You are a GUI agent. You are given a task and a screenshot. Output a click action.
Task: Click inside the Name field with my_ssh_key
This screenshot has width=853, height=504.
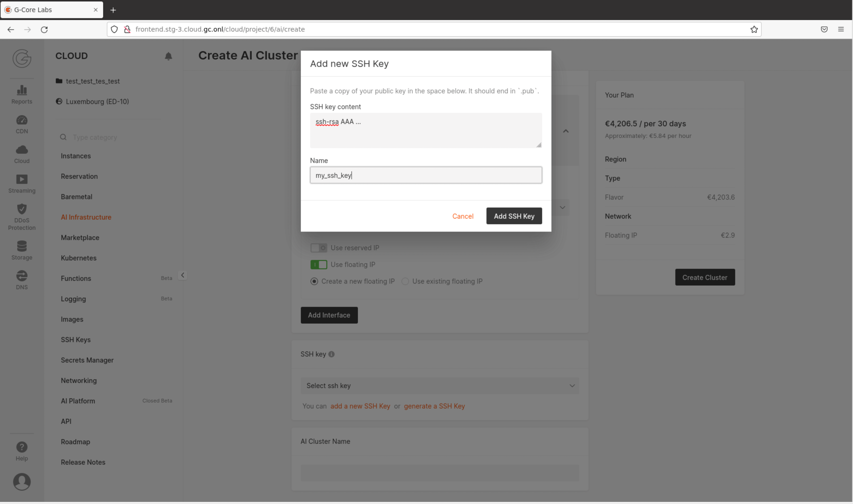pyautogui.click(x=426, y=175)
